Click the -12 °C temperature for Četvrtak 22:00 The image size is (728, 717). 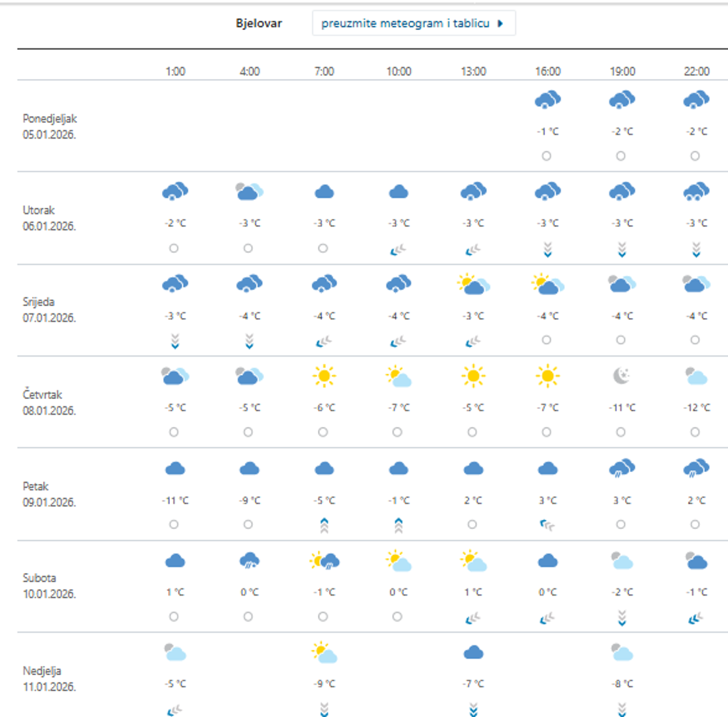(695, 408)
